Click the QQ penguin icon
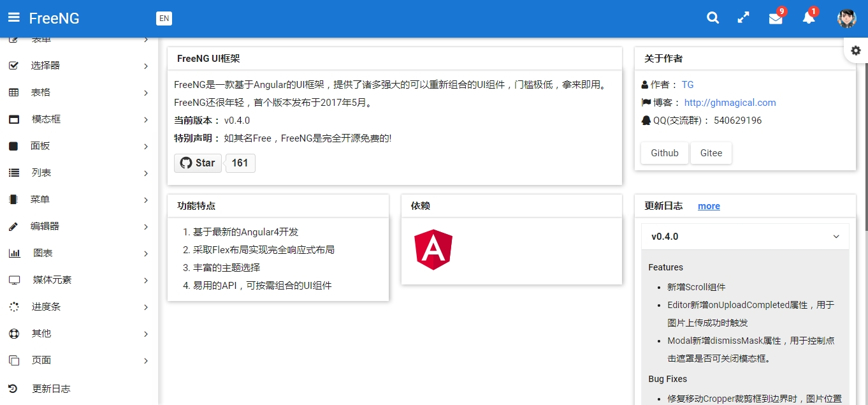Screen dimensions: 868x405 (x=646, y=121)
